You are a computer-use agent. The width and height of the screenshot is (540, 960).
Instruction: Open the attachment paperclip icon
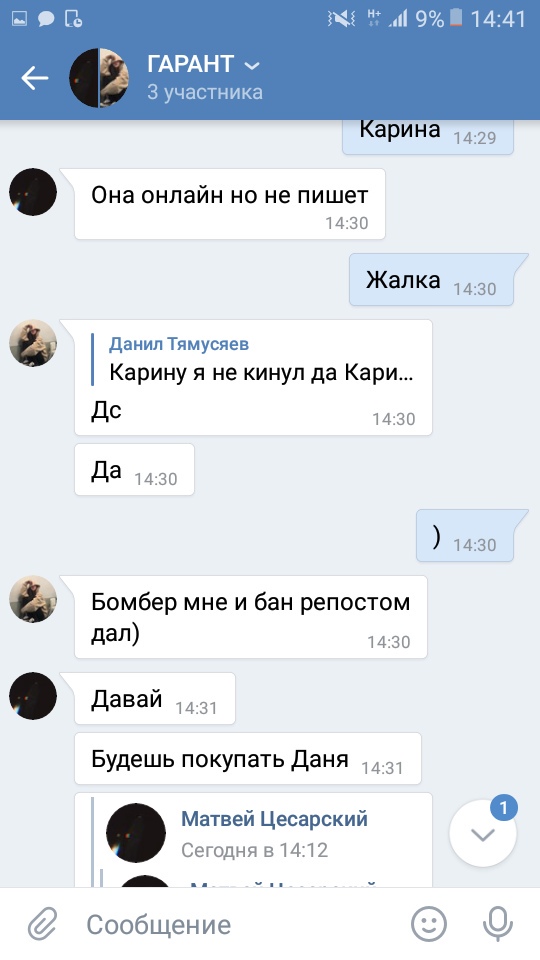(x=42, y=924)
